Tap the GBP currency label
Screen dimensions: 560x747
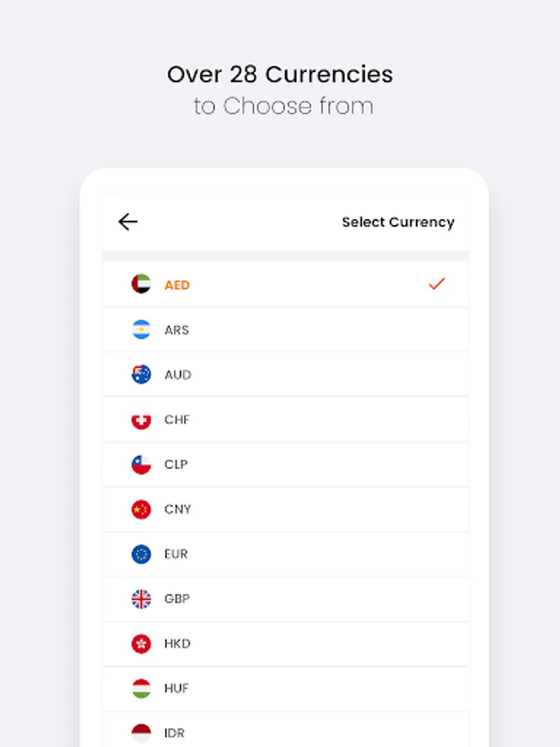[x=177, y=598]
